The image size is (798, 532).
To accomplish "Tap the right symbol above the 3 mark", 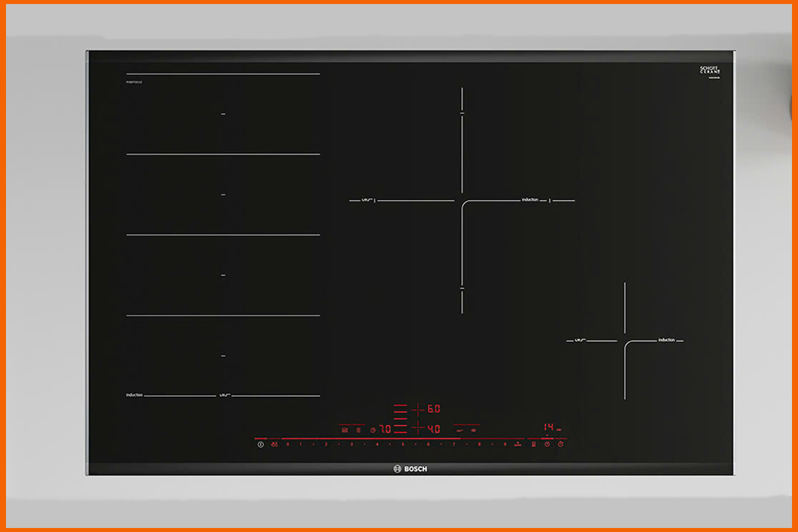I will pos(358,430).
